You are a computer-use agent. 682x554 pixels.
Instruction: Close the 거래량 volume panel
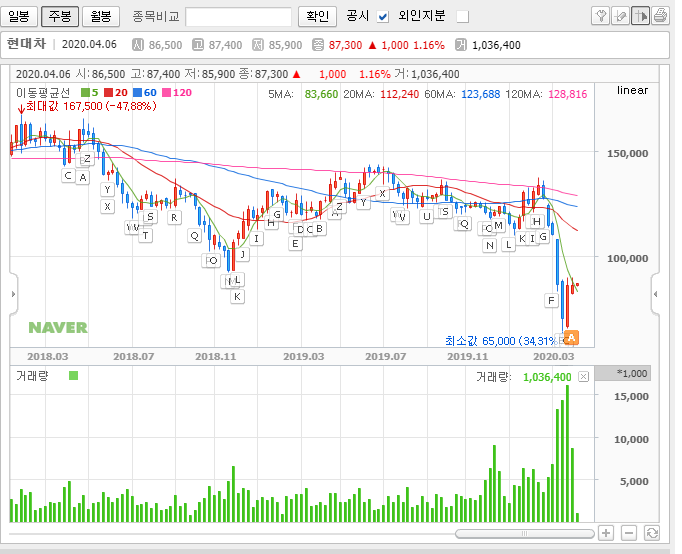[583, 377]
